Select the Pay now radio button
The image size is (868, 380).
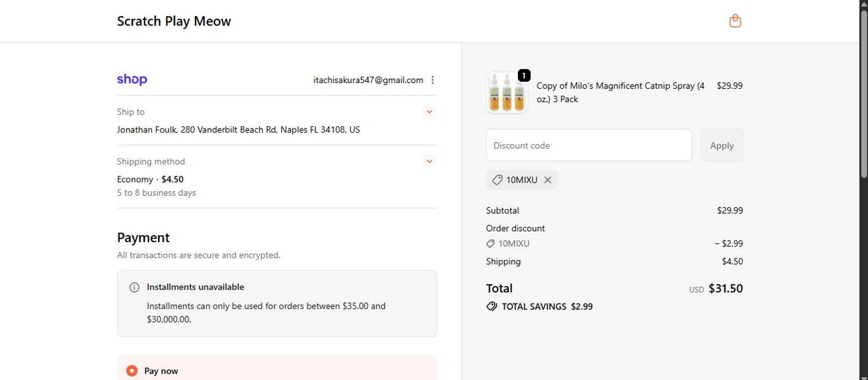132,371
